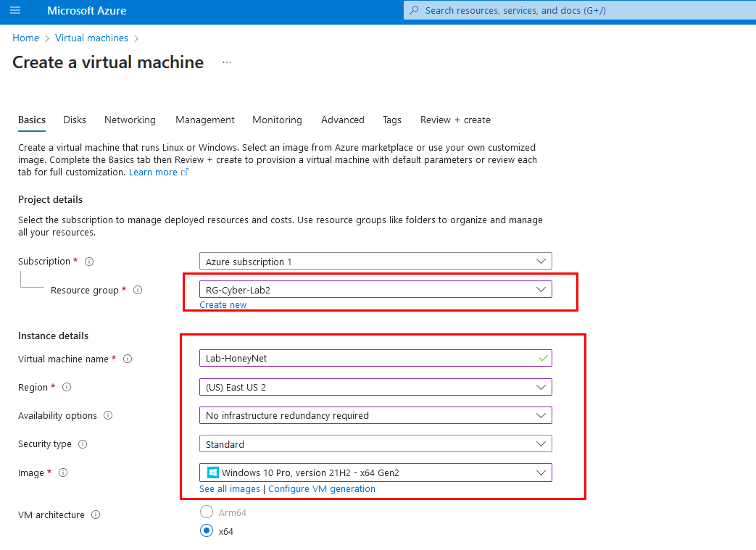
Task: Click the Virtual machine name info icon
Action: 128,359
